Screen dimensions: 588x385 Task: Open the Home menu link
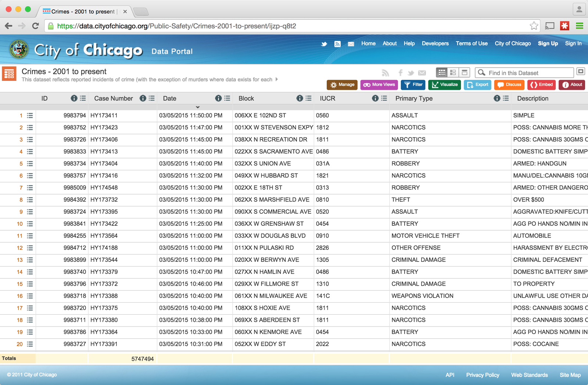tap(368, 43)
